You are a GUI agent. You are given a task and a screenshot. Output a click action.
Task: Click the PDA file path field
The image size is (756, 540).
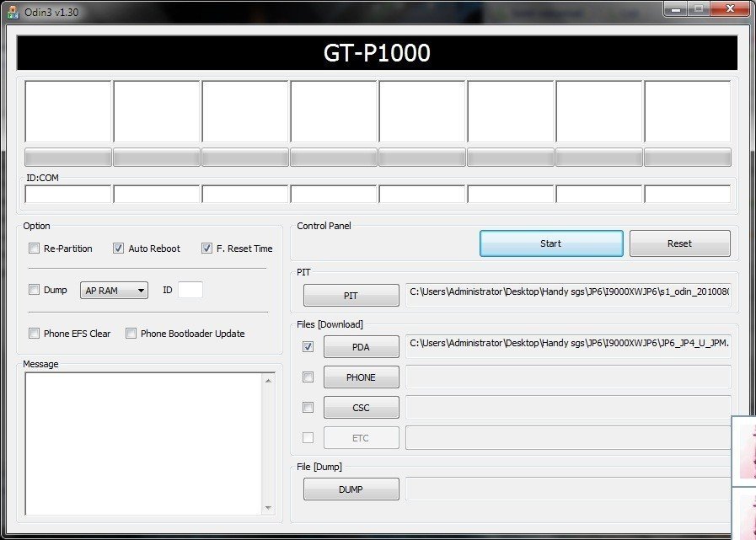pos(568,346)
